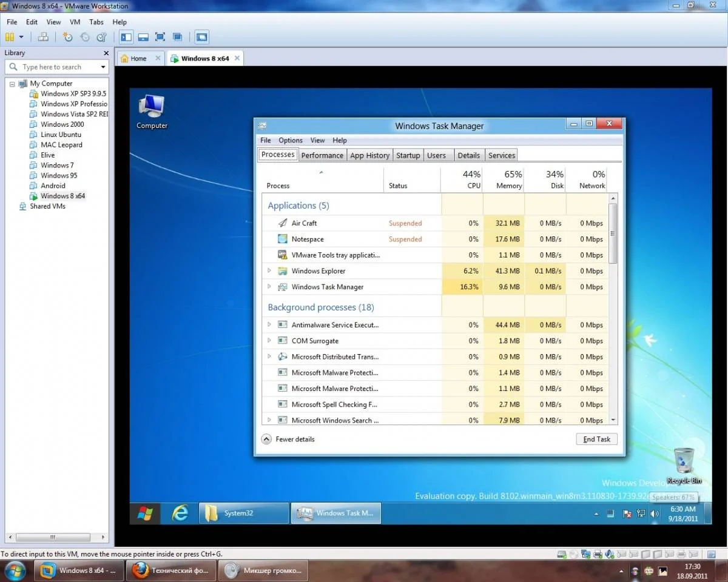This screenshot has height=582, width=728.
Task: Open the power options dropdown arrow
Action: point(22,37)
